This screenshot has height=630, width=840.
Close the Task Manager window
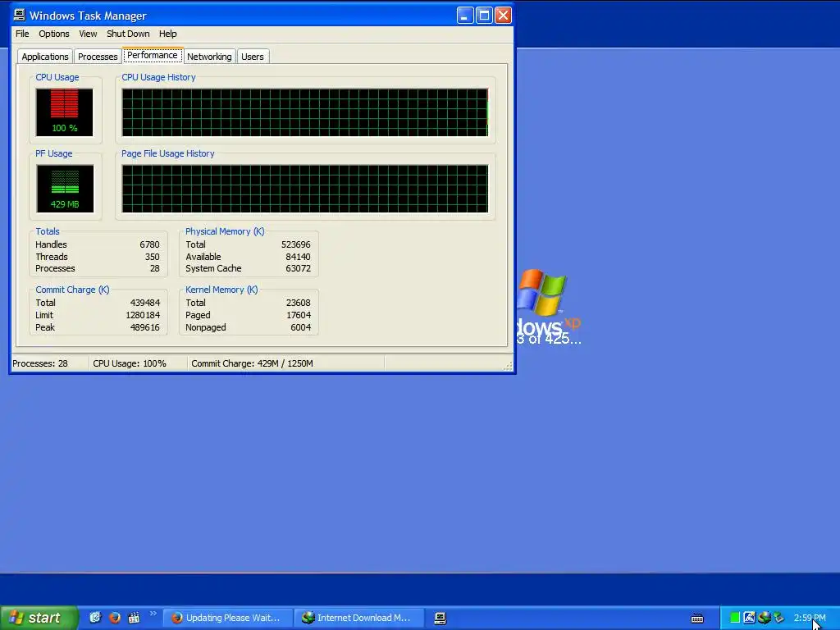coord(503,15)
